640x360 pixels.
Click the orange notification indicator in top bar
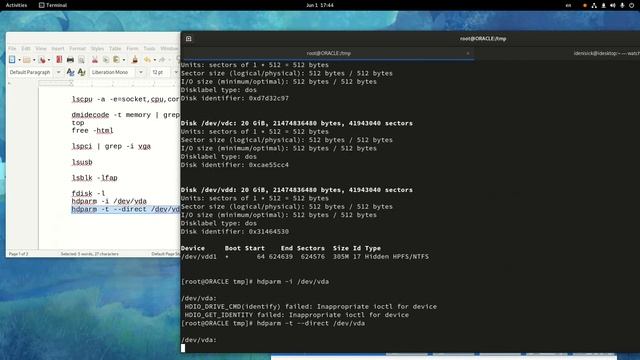pyautogui.click(x=584, y=5)
